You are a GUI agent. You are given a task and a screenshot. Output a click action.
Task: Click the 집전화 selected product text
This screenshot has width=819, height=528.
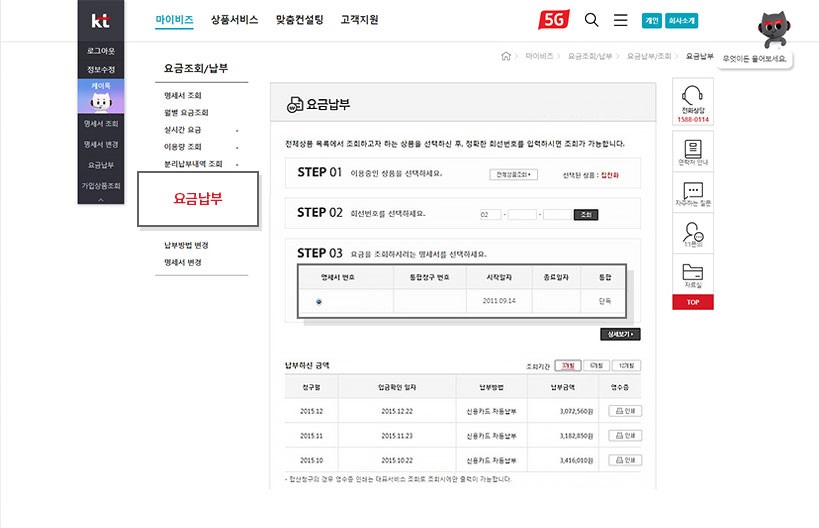pyautogui.click(x=610, y=175)
